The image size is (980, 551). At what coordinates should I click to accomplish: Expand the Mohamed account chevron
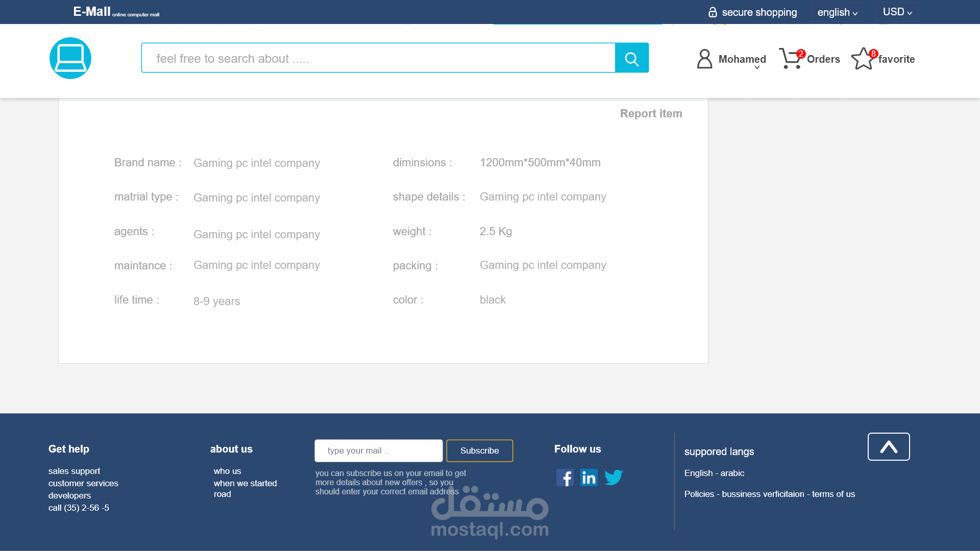point(757,68)
